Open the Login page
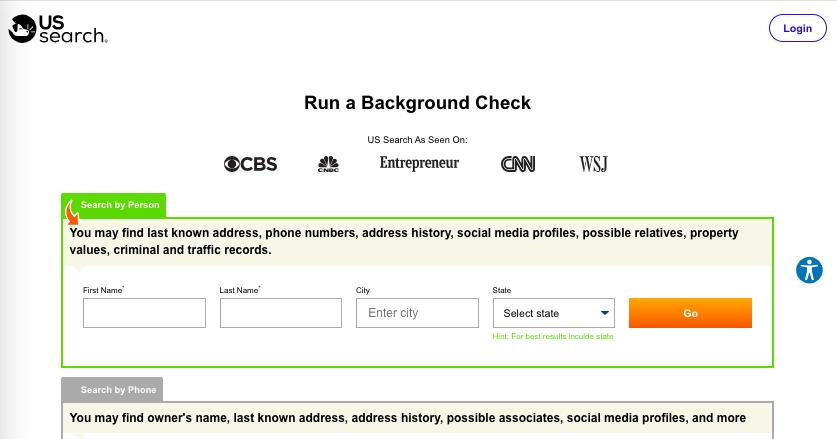The height and width of the screenshot is (439, 837). (x=797, y=28)
